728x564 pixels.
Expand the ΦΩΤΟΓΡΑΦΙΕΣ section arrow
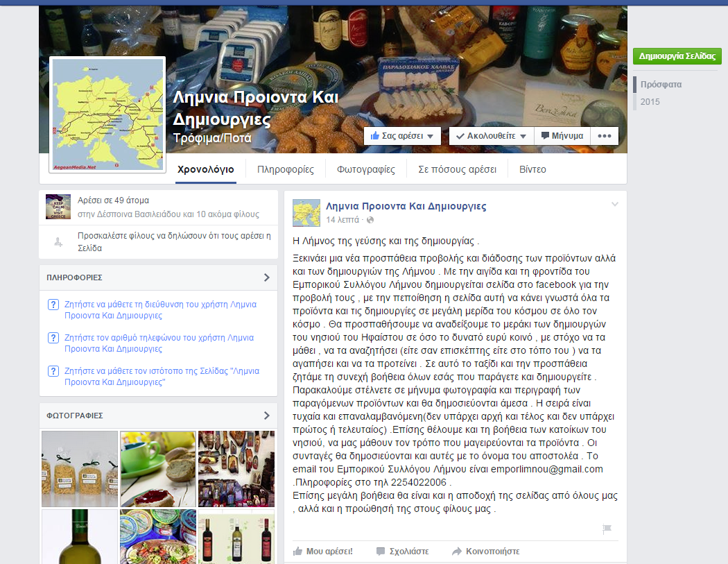click(x=267, y=416)
